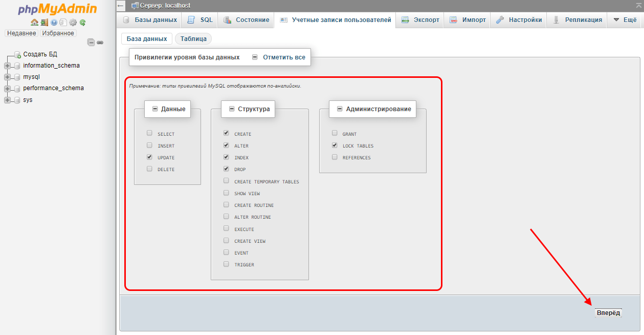
Task: Open the Репликация tab icon
Action: [556, 20]
